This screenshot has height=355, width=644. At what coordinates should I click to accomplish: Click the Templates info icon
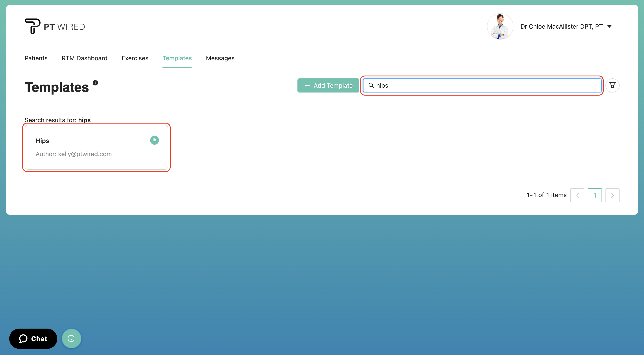click(x=95, y=83)
